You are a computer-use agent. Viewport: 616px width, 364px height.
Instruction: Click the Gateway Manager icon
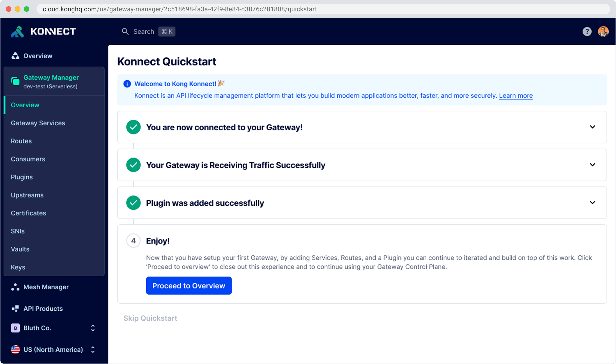[15, 81]
